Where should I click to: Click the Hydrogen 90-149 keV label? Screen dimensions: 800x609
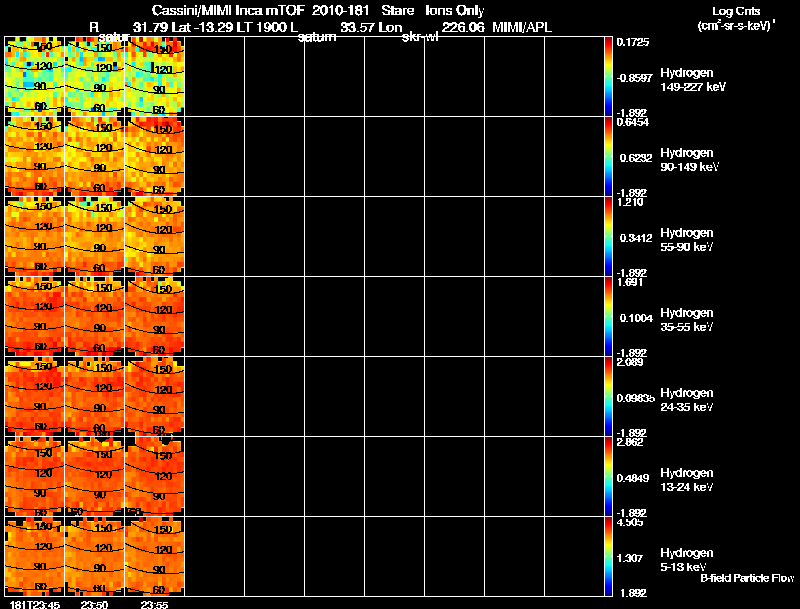[x=689, y=160]
